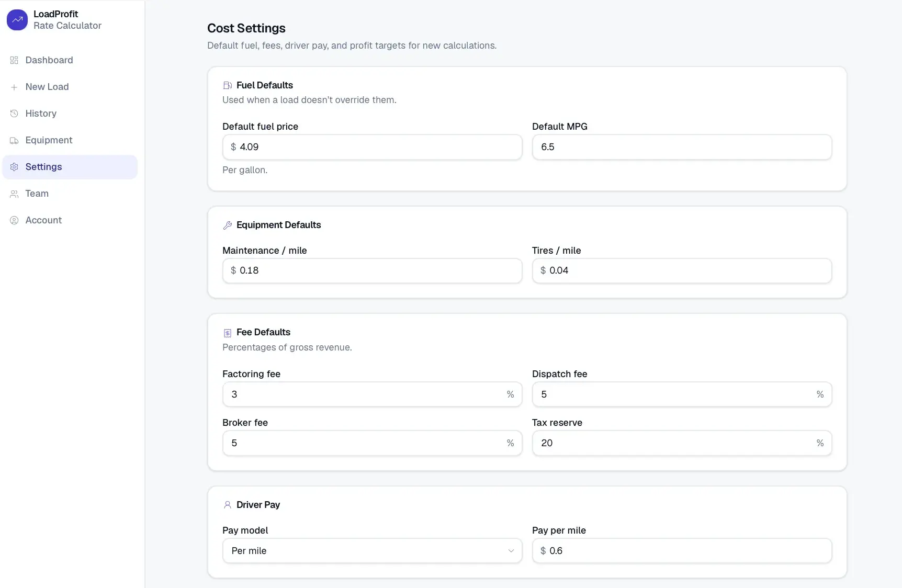Click the receipt icon by Fee Defaults
Viewport: 902px width, 588px height.
click(x=228, y=333)
